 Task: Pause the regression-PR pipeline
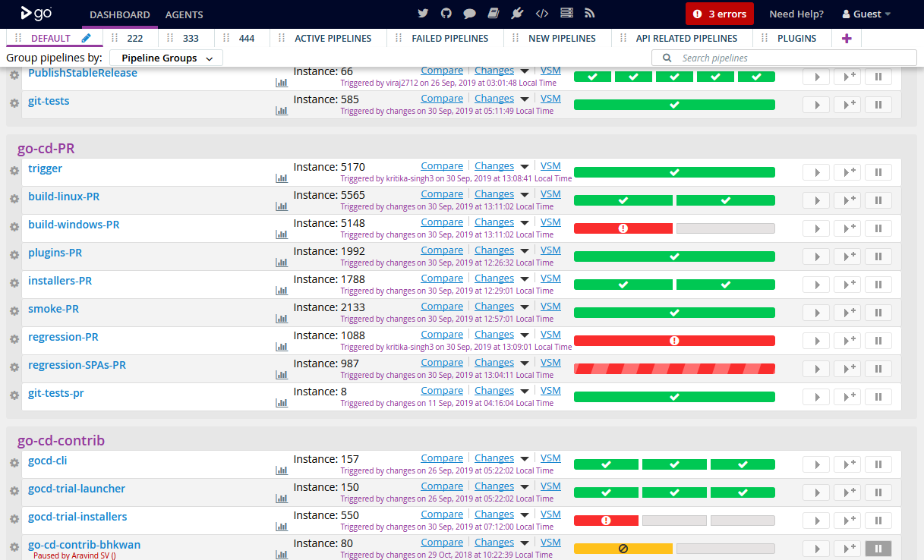878,341
